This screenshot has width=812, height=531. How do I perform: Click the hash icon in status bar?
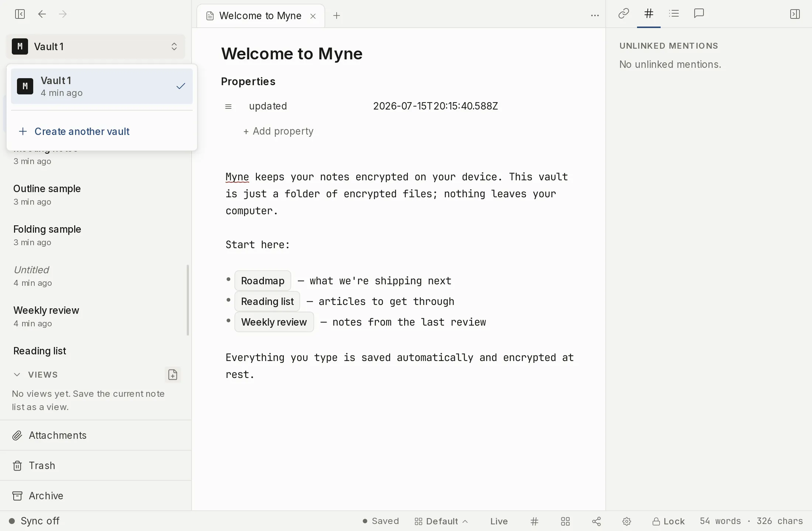[x=534, y=521]
